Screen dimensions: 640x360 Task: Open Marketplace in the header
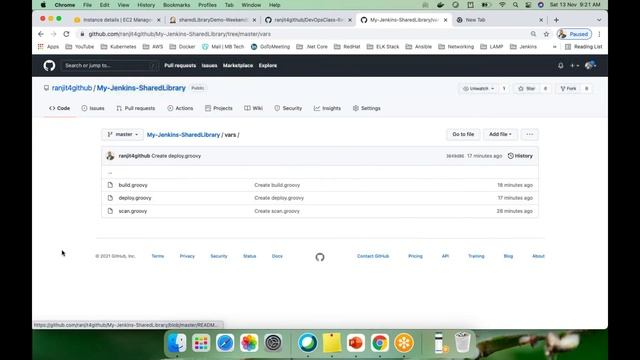tap(238, 65)
